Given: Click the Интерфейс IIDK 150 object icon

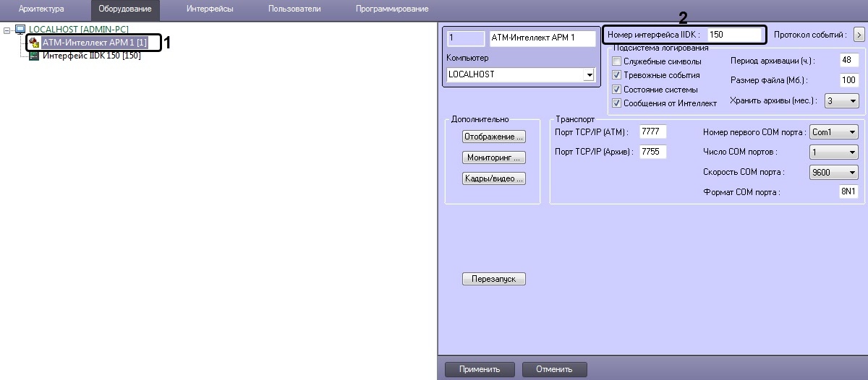Looking at the screenshot, I should (x=34, y=56).
